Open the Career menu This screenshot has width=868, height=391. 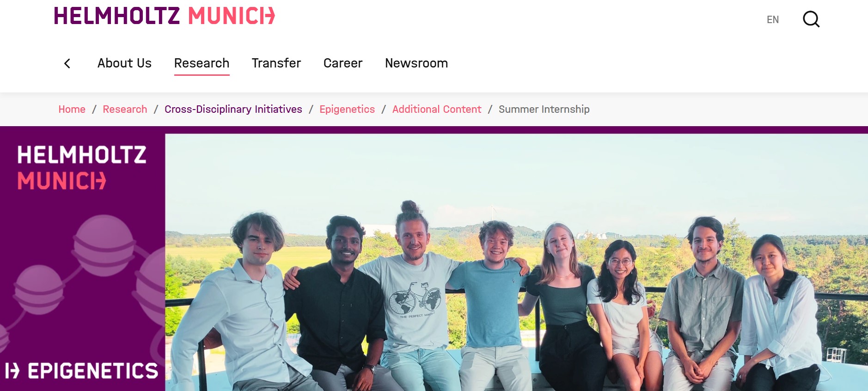point(343,63)
